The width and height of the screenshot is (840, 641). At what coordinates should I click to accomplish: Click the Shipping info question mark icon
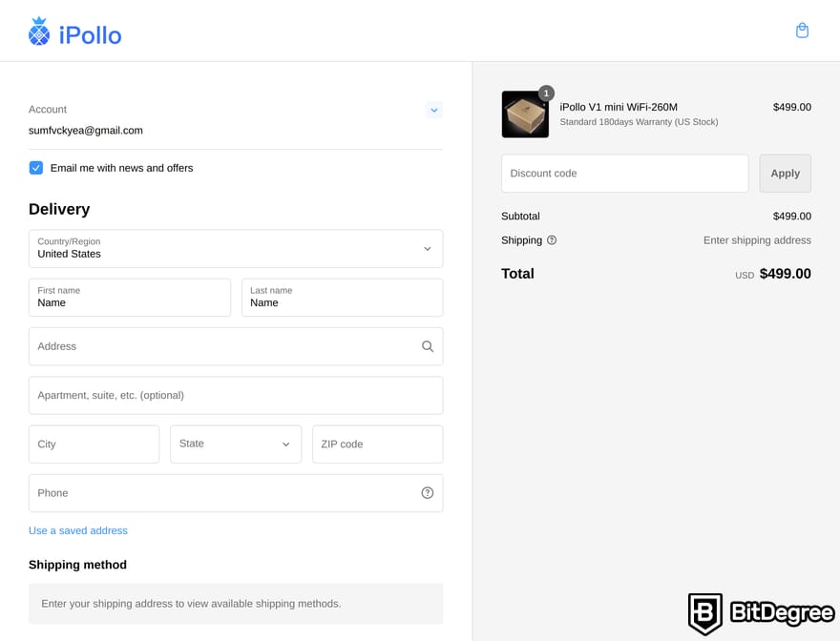[x=552, y=240]
